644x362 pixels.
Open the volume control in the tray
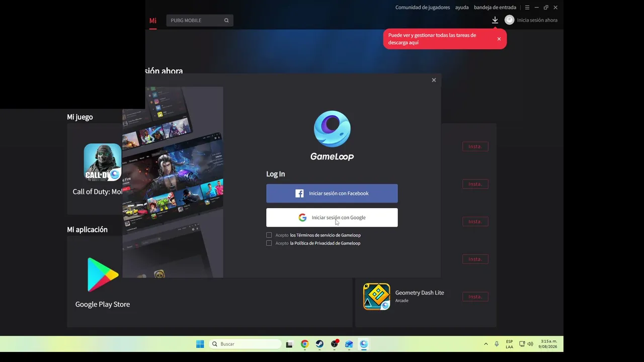click(530, 344)
